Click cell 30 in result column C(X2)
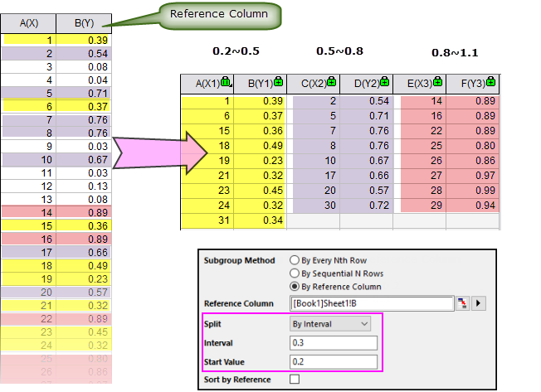The image size is (541, 392). click(x=314, y=206)
